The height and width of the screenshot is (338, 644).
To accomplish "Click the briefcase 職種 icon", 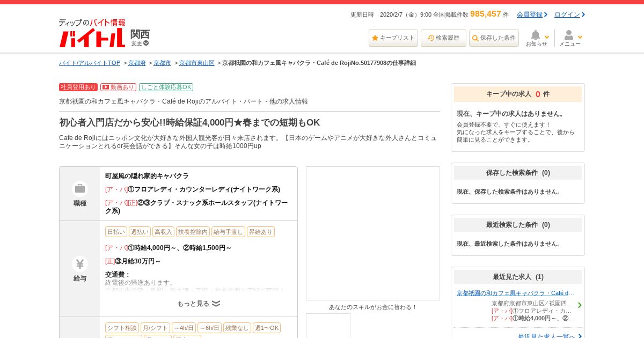I will (80, 189).
